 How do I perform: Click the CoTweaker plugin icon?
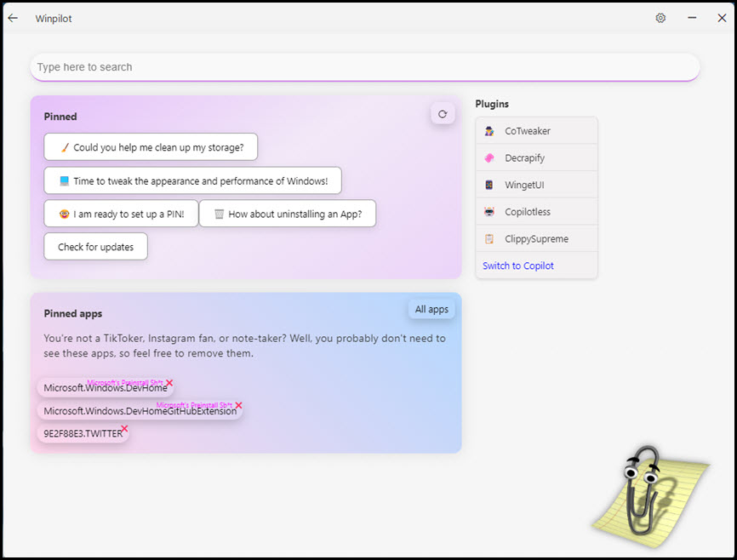(489, 131)
